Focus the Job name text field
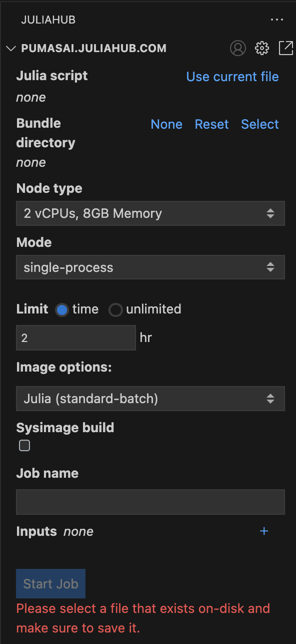Image resolution: width=296 pixels, height=644 pixels. [x=150, y=502]
